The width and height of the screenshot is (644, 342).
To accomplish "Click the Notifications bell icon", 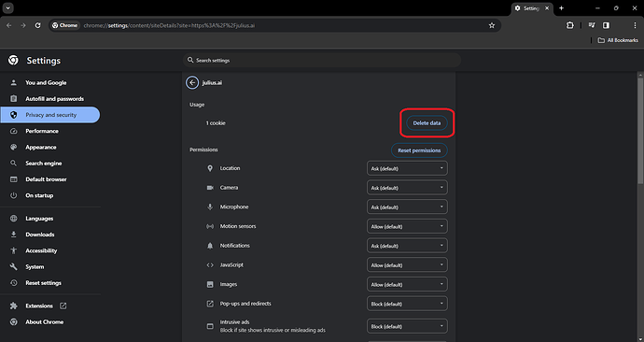I will pos(210,246).
